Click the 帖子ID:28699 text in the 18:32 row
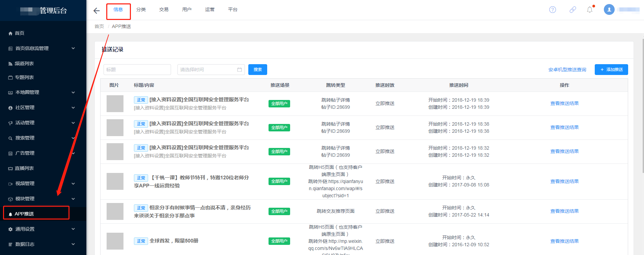 (336, 155)
